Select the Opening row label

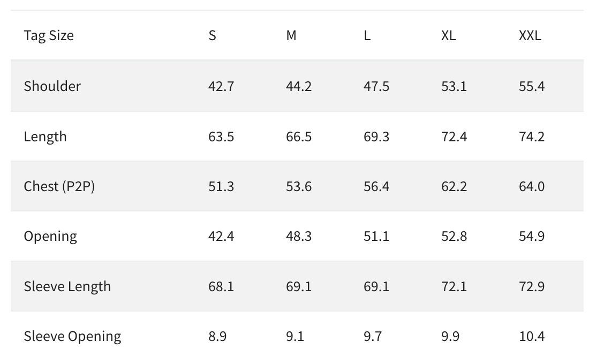click(x=50, y=236)
